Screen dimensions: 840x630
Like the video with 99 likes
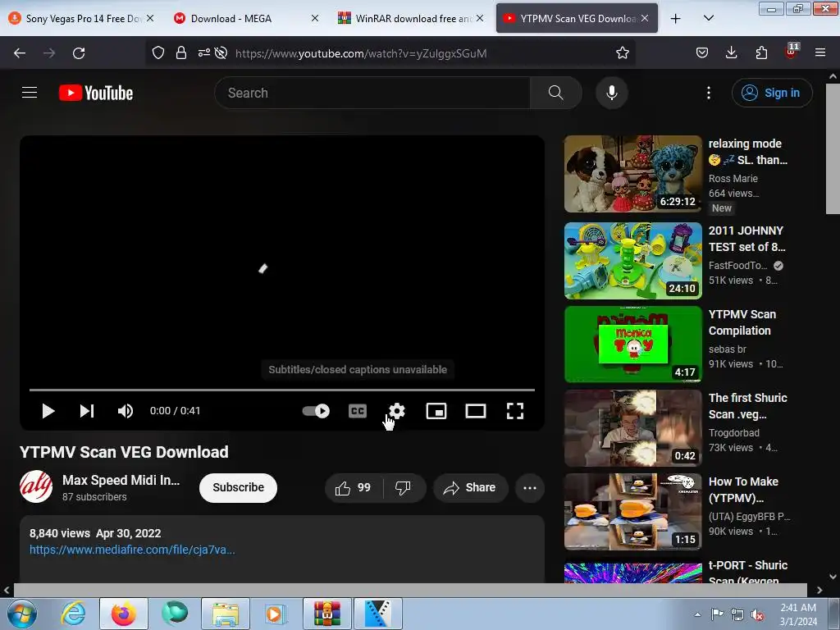[x=354, y=487]
